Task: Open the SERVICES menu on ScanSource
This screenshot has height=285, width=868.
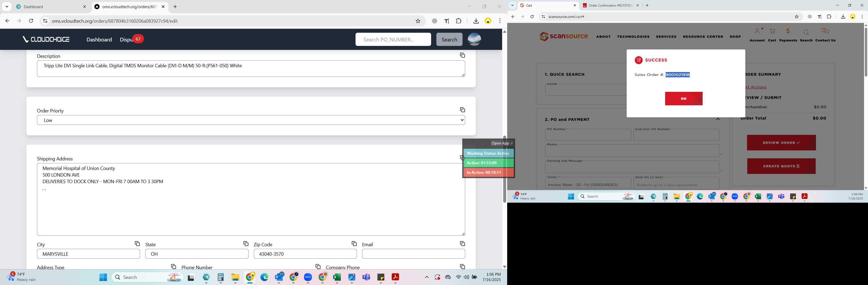Action: 666,36
